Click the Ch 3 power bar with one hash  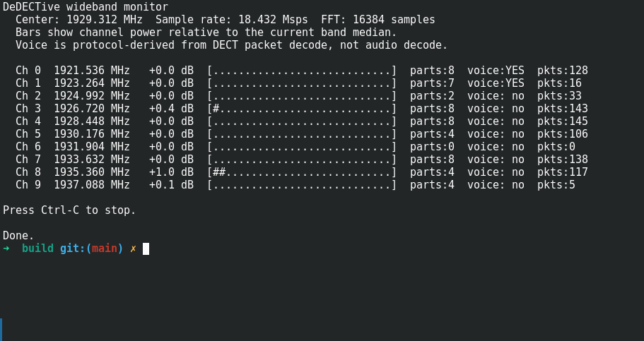pos(302,108)
